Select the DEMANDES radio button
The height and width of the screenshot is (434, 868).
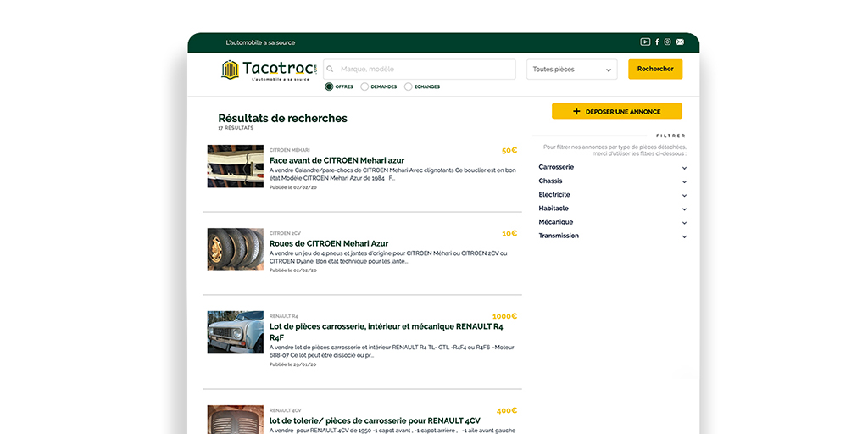pos(364,86)
